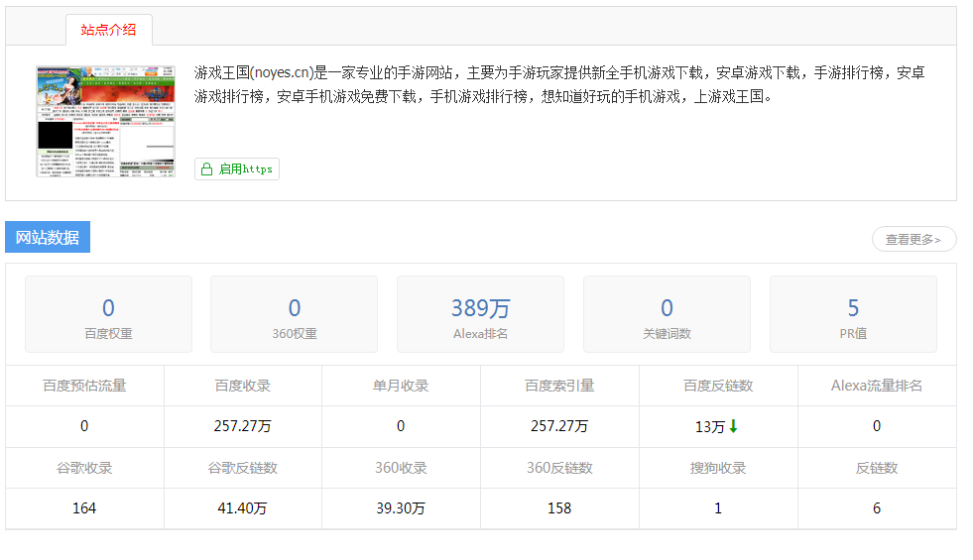Click the 百度索引量 value 257.27万
Viewport: 973px width, 560px height.
point(559,426)
